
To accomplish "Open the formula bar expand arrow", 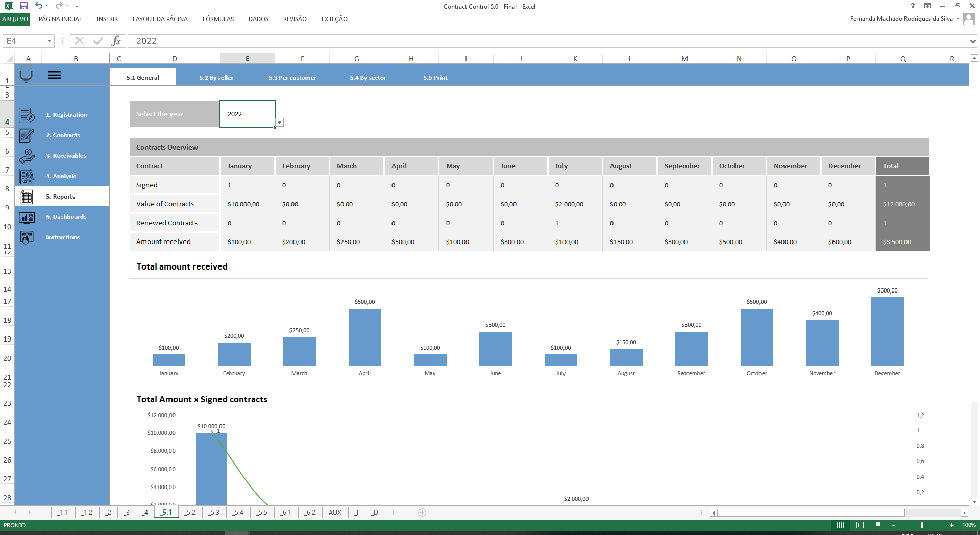I will click(x=972, y=41).
